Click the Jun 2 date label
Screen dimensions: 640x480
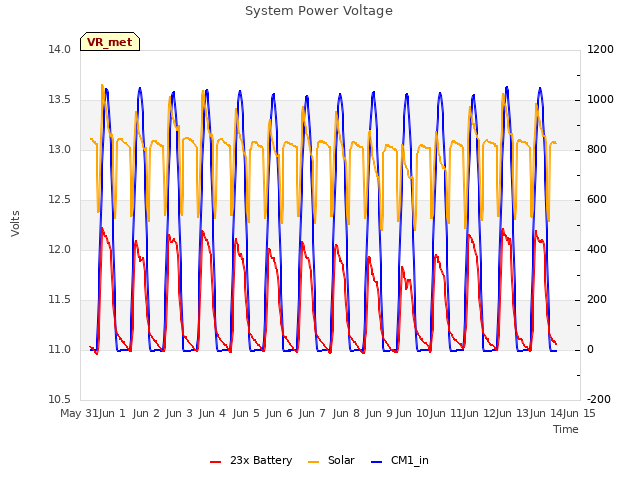tap(146, 413)
